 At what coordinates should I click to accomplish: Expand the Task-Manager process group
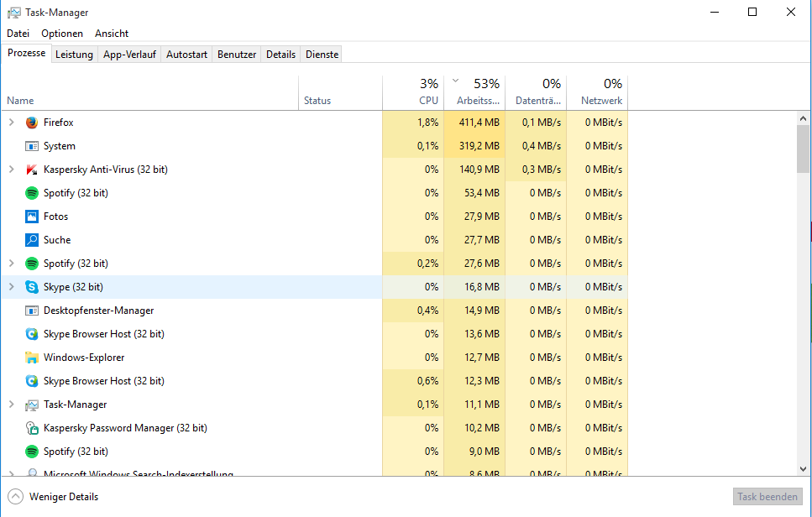pyautogui.click(x=12, y=405)
